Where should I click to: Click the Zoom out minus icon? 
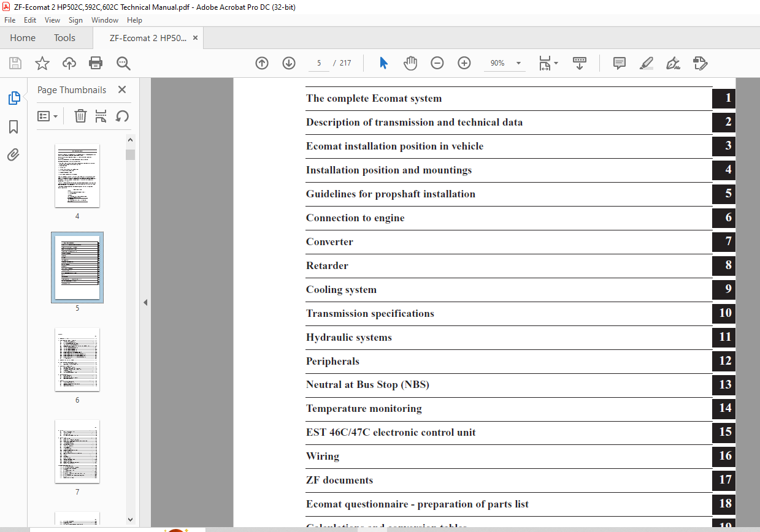(437, 63)
